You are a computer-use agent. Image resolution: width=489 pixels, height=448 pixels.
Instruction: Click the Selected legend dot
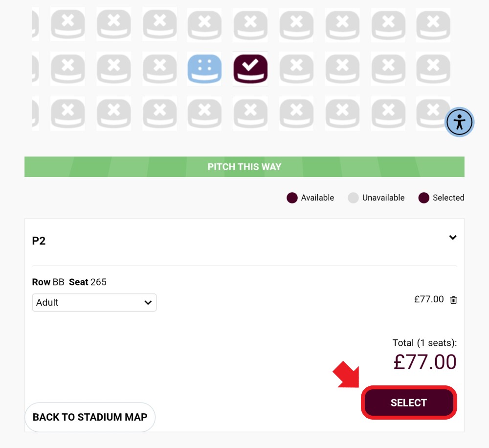(423, 198)
